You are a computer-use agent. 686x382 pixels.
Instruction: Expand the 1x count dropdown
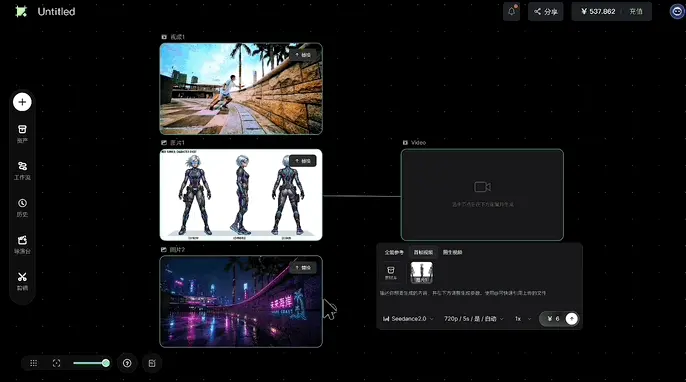[x=523, y=319]
